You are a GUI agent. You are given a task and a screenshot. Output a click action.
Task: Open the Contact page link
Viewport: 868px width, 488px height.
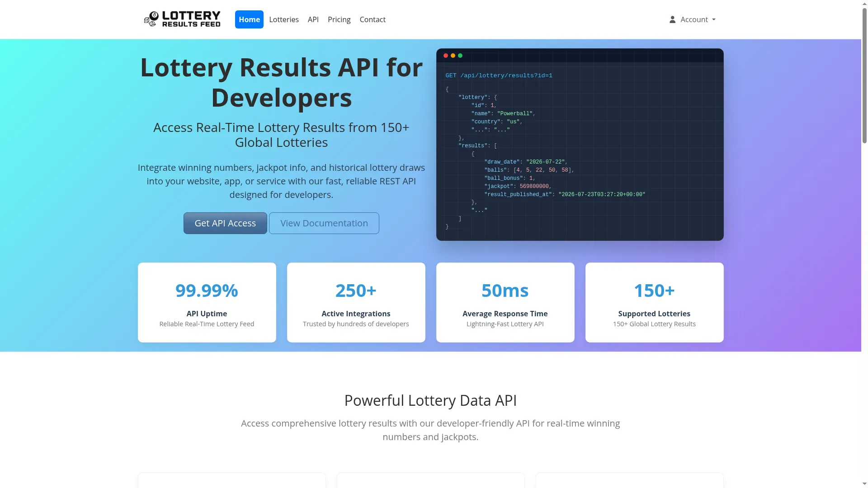click(x=373, y=19)
